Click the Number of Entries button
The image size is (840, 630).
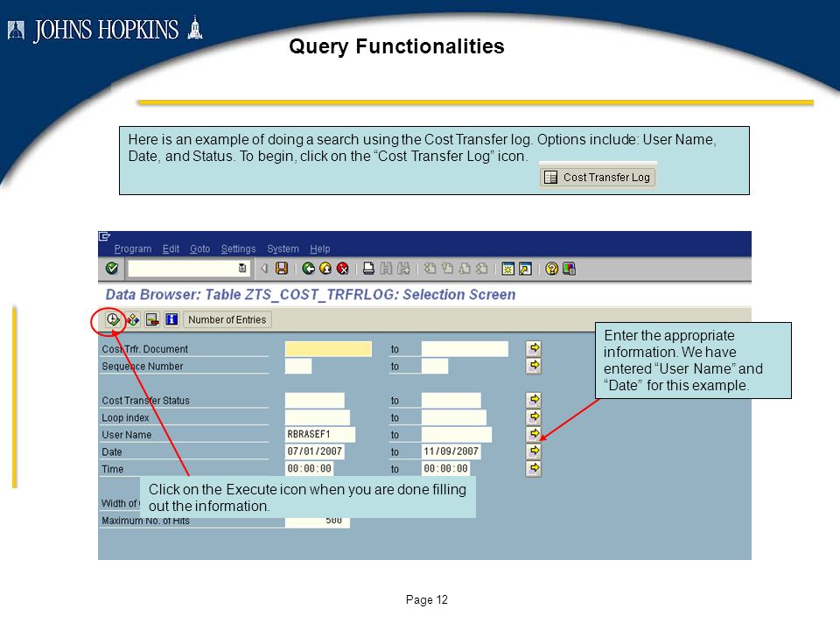(227, 320)
